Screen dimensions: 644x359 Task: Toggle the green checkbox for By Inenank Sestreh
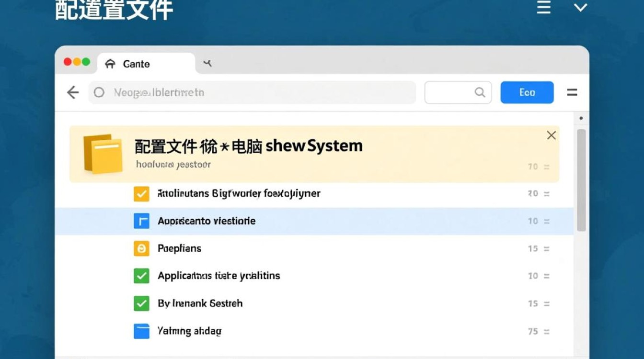pos(141,303)
